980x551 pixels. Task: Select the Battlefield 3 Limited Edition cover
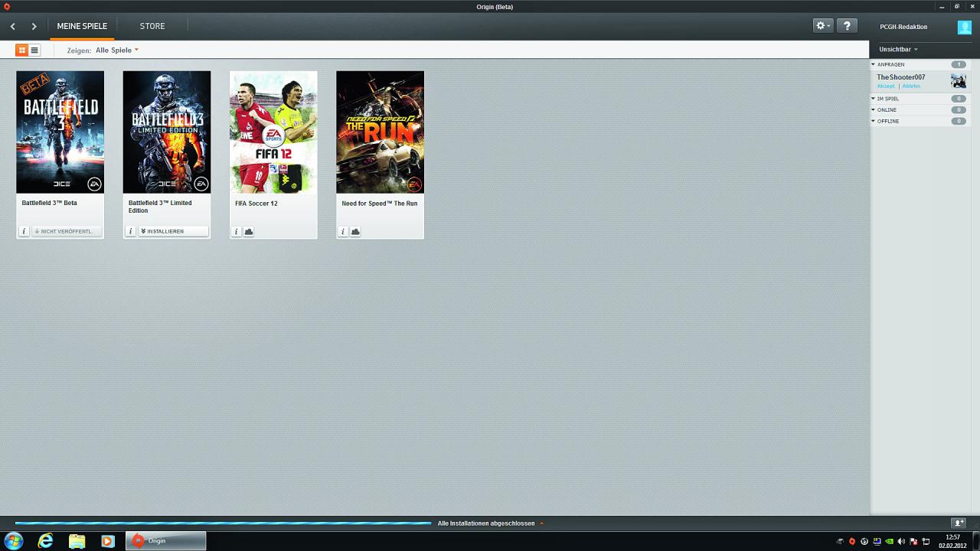coord(167,132)
